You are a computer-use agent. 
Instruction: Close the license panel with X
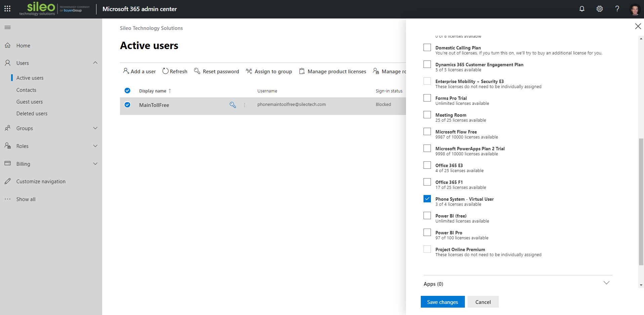[638, 26]
